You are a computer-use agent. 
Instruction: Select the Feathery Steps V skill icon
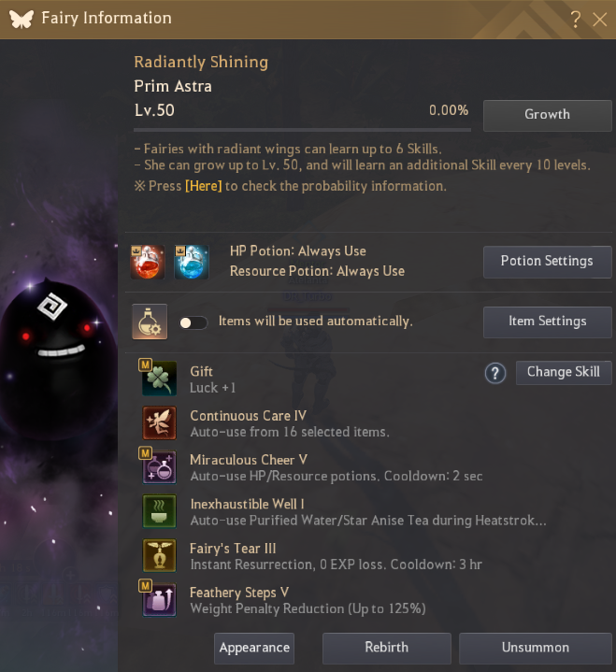[x=159, y=600]
